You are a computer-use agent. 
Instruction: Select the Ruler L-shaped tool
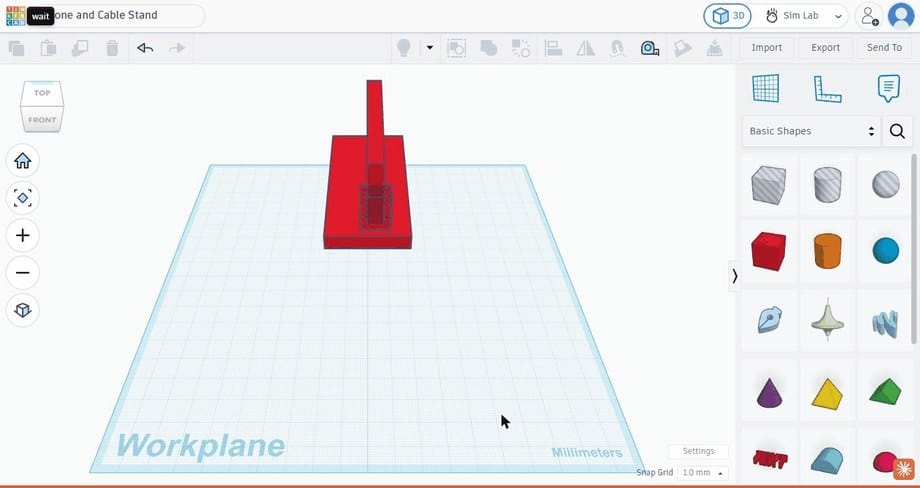click(827, 89)
